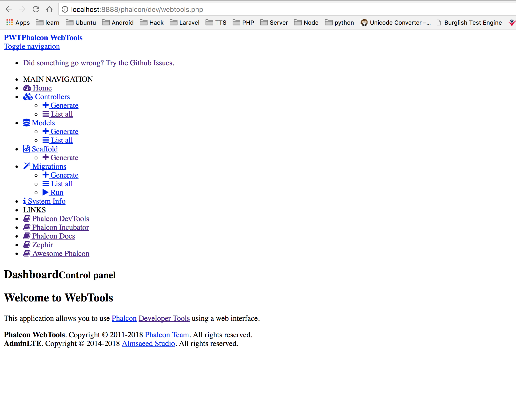
Task: Click the play icon next to Run
Action: point(45,192)
